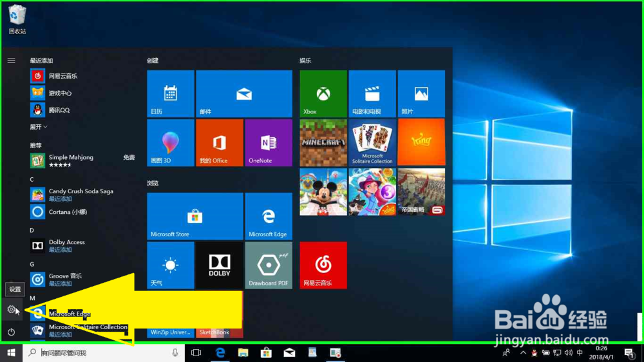The width and height of the screenshot is (644, 362).
Task: Open the network icon in system tray
Action: pyautogui.click(x=557, y=352)
